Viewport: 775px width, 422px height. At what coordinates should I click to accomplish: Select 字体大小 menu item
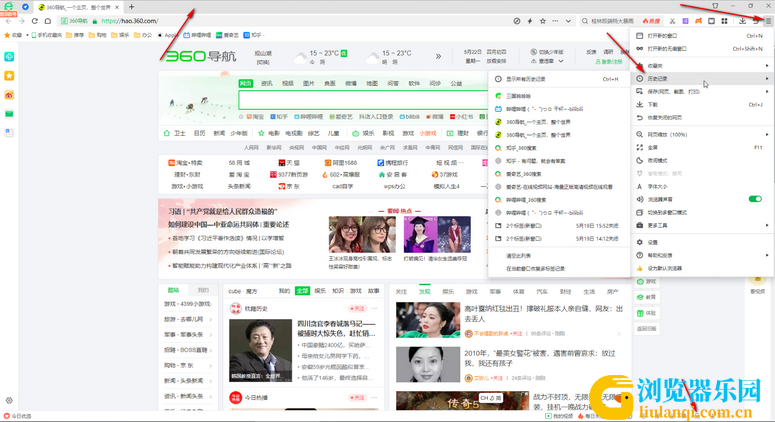[702, 186]
